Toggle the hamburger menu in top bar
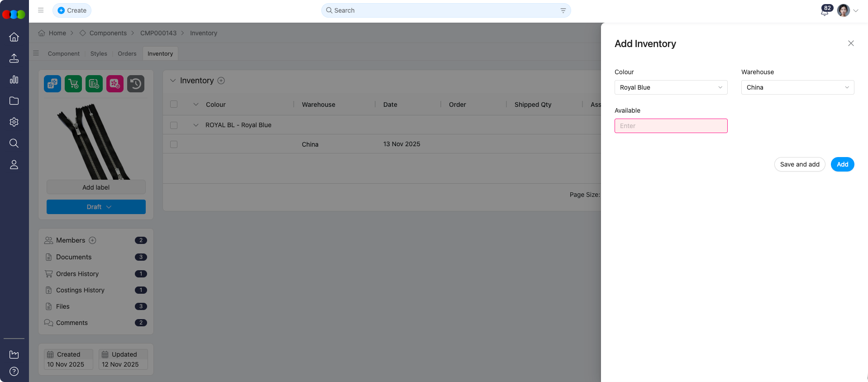868x382 pixels. point(41,10)
